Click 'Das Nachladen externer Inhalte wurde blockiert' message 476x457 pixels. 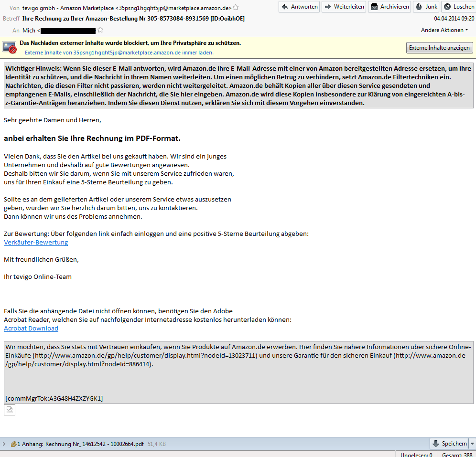point(130,43)
